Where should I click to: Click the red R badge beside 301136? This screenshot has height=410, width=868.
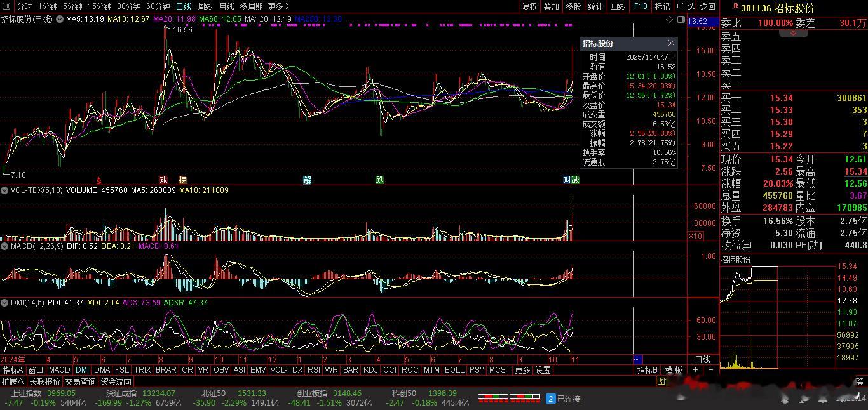735,6
